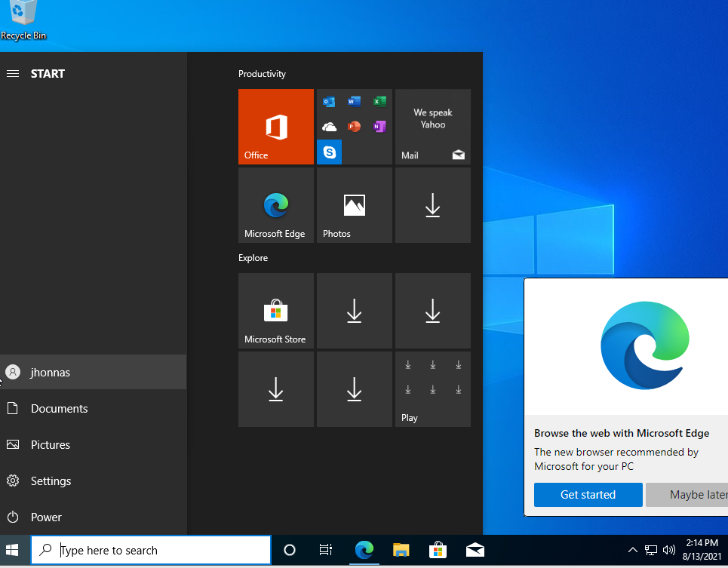Screen dimensions: 728x568
Task: Show hidden tray icons with the chevron
Action: click(x=632, y=551)
